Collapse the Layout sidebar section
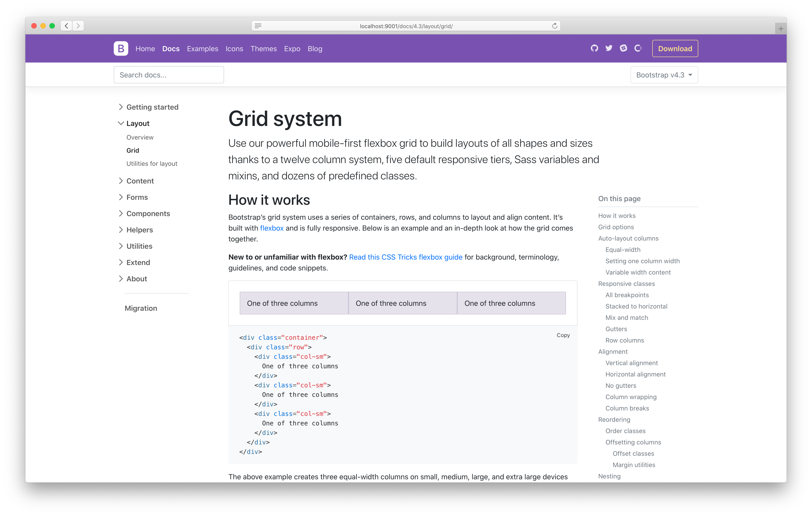 (138, 123)
